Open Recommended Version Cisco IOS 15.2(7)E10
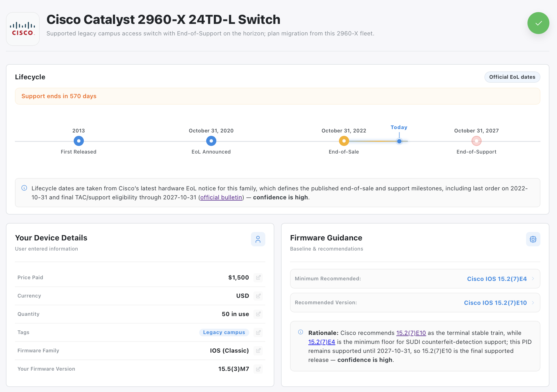The image size is (557, 392). (x=415, y=303)
